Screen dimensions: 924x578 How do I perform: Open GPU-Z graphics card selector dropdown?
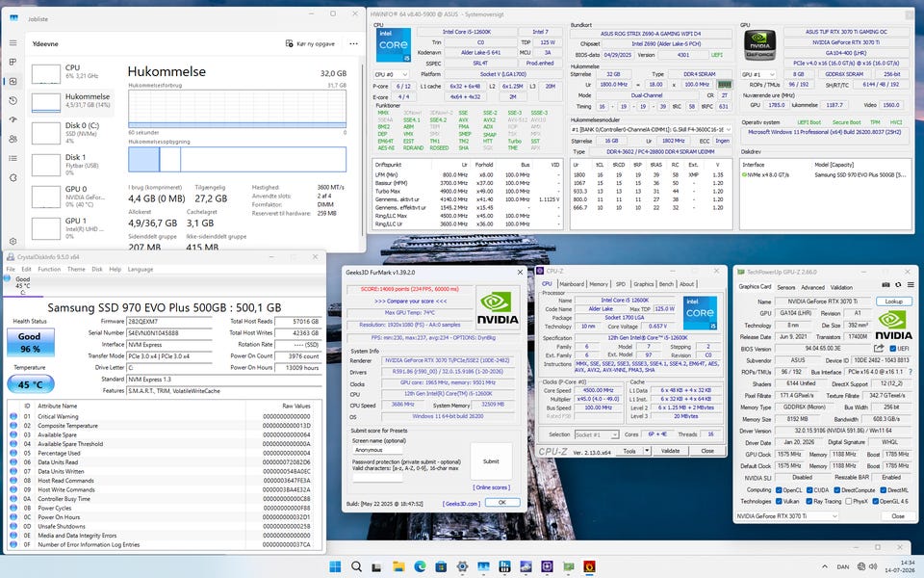pos(786,516)
